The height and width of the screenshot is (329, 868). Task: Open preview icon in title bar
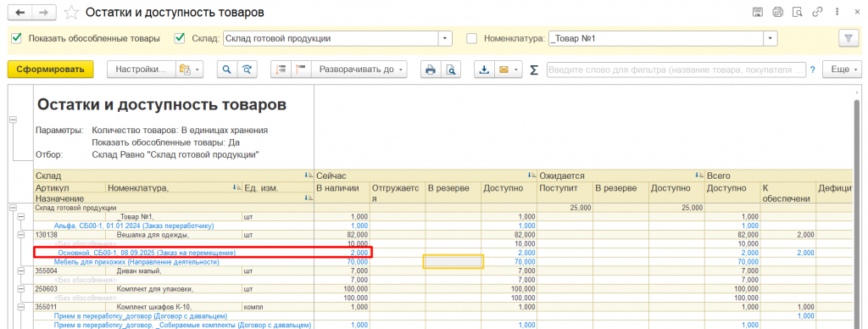pyautogui.click(x=797, y=12)
